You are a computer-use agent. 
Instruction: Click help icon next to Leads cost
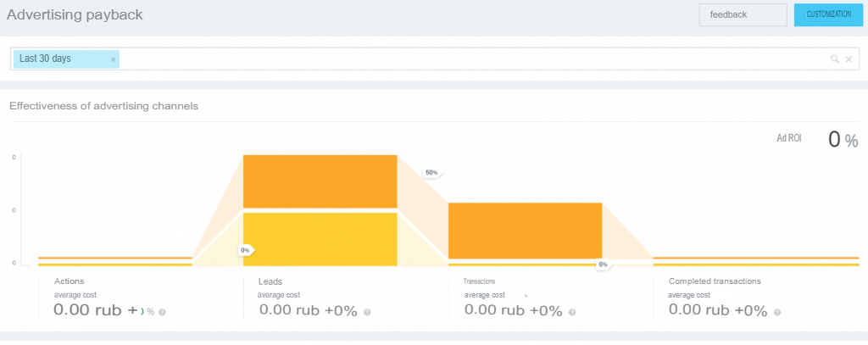(x=367, y=312)
